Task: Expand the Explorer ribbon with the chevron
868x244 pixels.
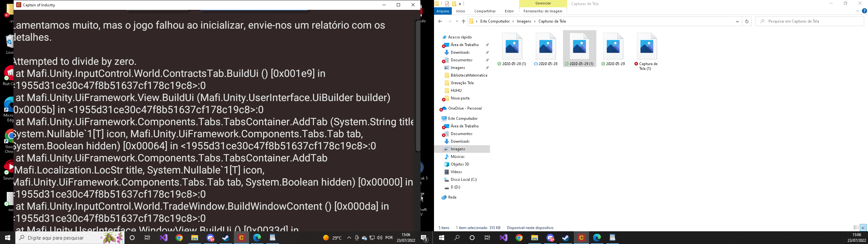Action: click(857, 11)
